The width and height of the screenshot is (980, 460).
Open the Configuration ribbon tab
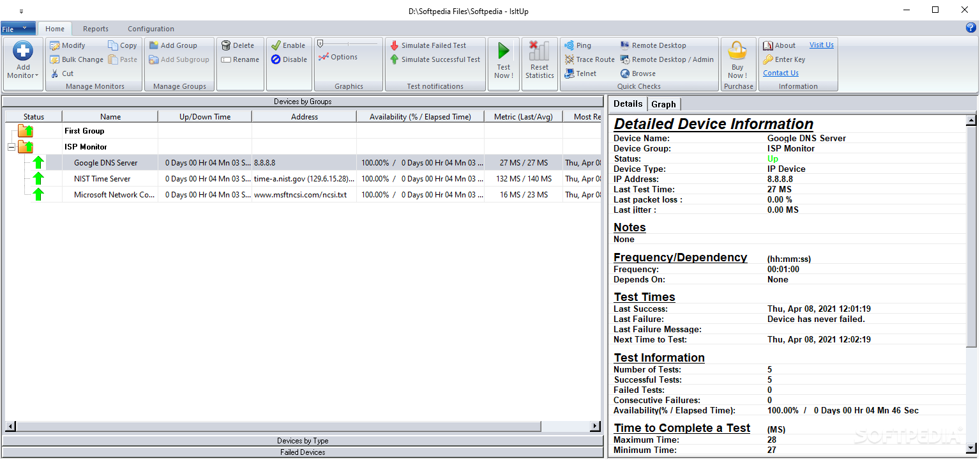[x=151, y=29]
